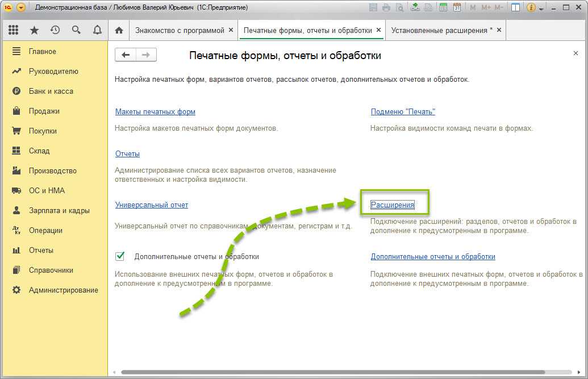Image resolution: width=588 pixels, height=379 pixels.
Task: Open Операции section
Action: click(45, 230)
